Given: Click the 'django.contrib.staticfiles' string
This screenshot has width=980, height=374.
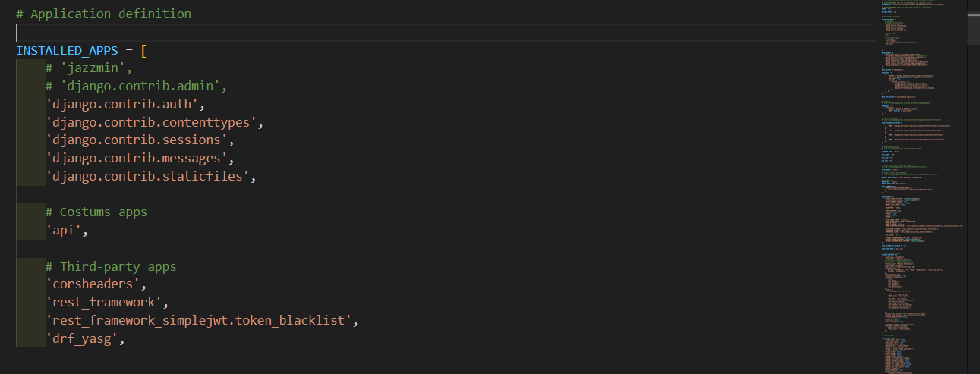Looking at the screenshot, I should 147,177.
